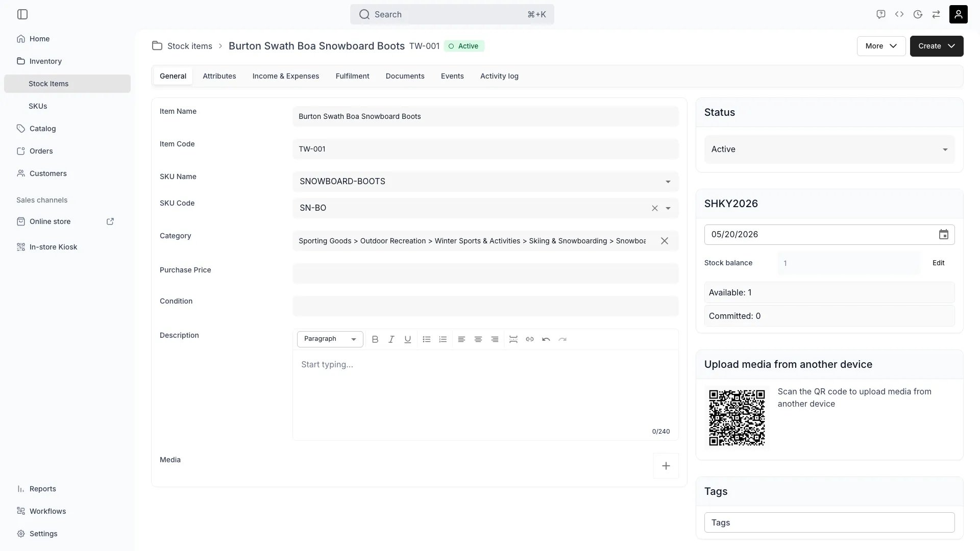
Task: Open Catalog in the sidebar
Action: (x=67, y=129)
